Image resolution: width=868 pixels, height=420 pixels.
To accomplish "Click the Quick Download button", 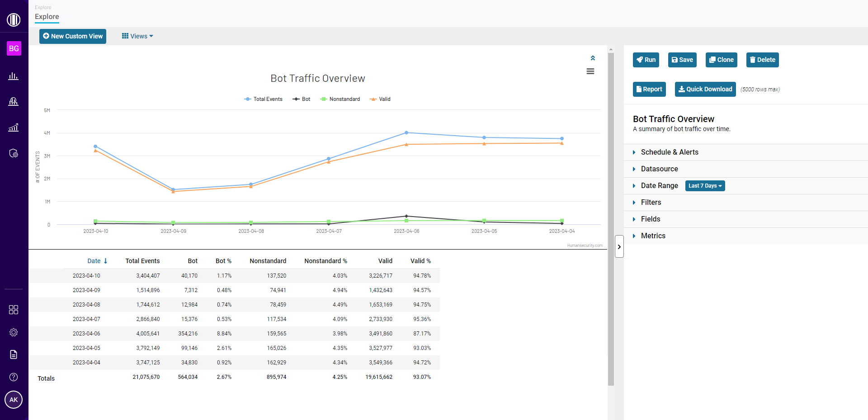I will click(705, 89).
